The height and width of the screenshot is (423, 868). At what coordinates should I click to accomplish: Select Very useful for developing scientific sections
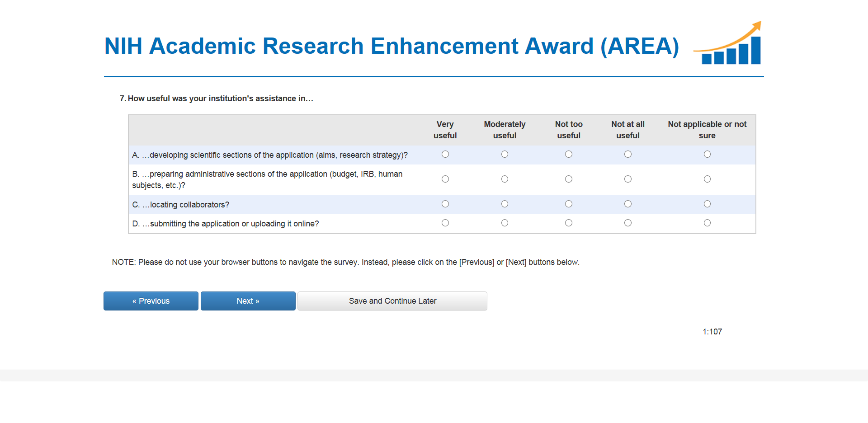tap(445, 155)
